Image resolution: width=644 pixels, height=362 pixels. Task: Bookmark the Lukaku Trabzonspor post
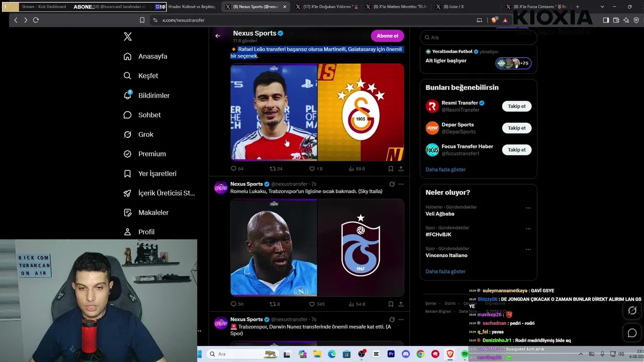[x=390, y=304]
